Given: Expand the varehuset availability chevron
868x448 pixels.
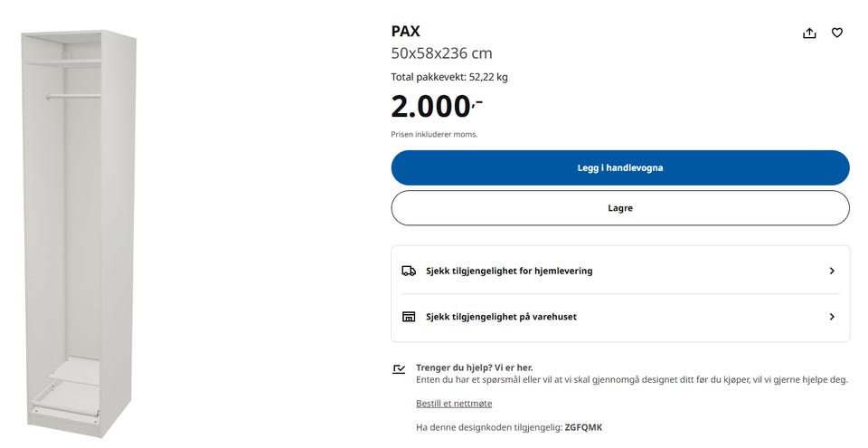Looking at the screenshot, I should tap(832, 317).
